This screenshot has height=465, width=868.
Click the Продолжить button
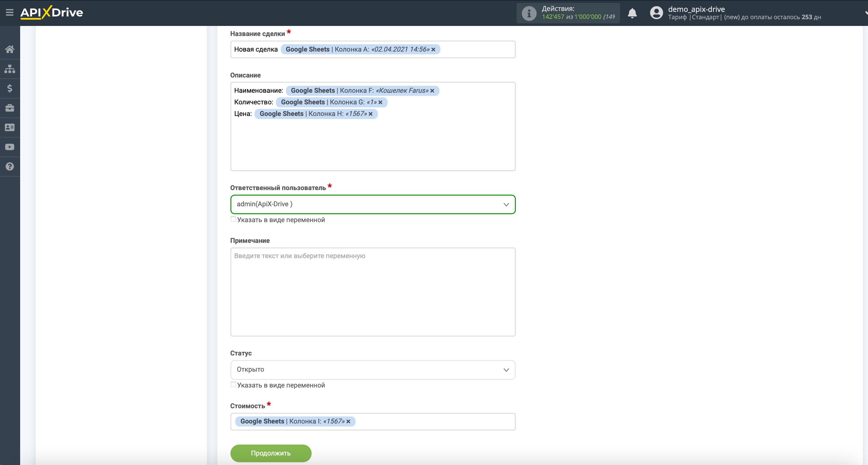tap(271, 453)
